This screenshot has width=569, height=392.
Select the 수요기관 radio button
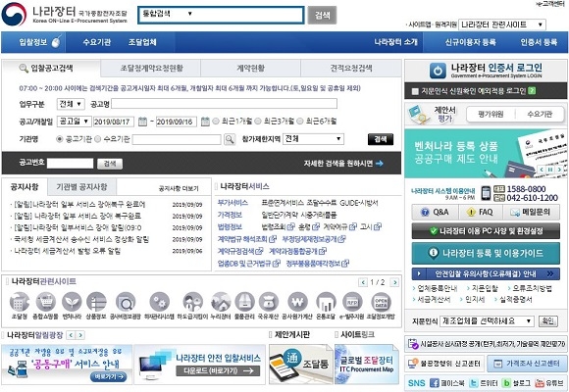pos(98,139)
